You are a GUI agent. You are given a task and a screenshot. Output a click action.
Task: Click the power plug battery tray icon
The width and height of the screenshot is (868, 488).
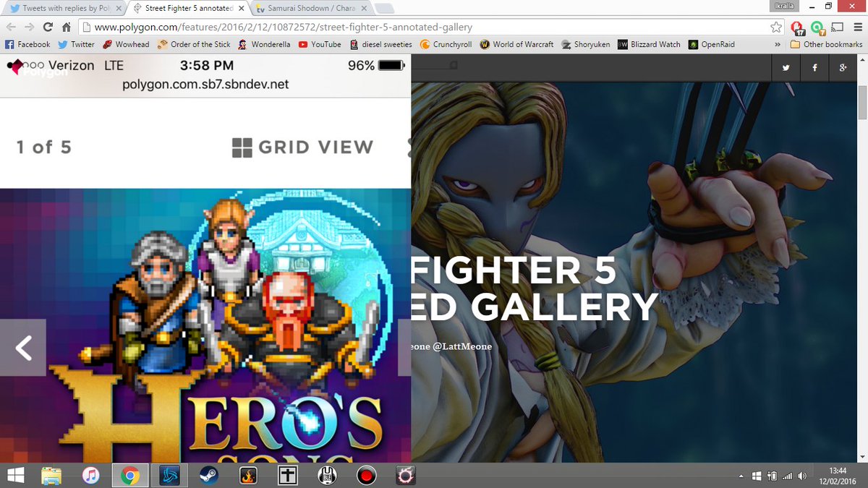[x=772, y=476]
